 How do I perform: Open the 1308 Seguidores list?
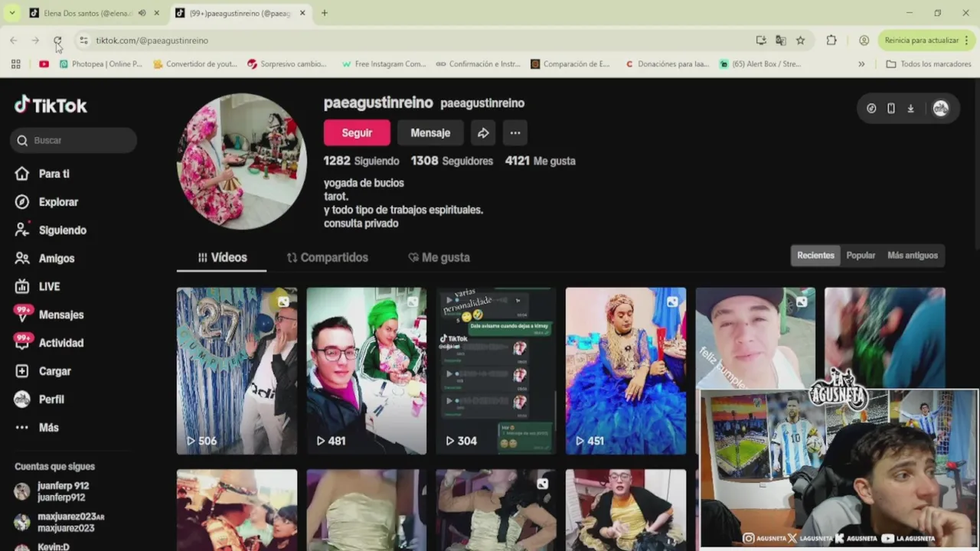452,161
